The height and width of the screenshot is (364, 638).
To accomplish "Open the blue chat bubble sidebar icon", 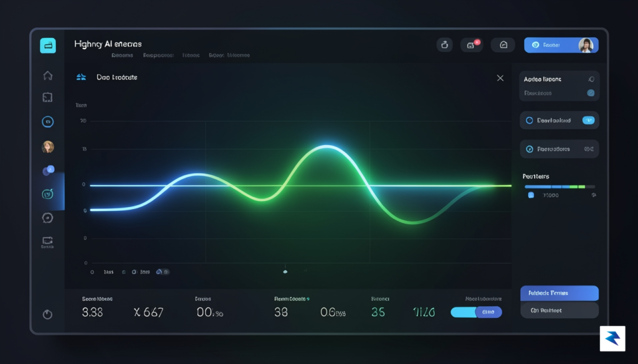I will pyautogui.click(x=49, y=170).
